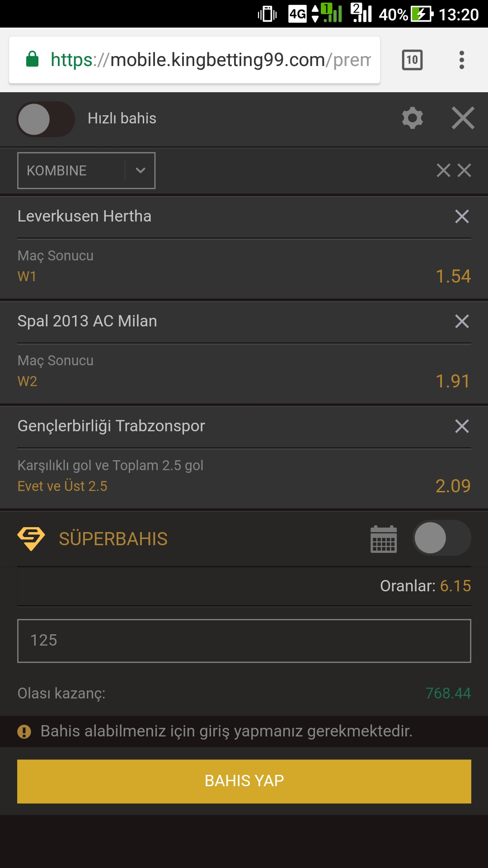The height and width of the screenshot is (868, 488).
Task: Select the 1.54 odds for W1
Action: tap(453, 276)
